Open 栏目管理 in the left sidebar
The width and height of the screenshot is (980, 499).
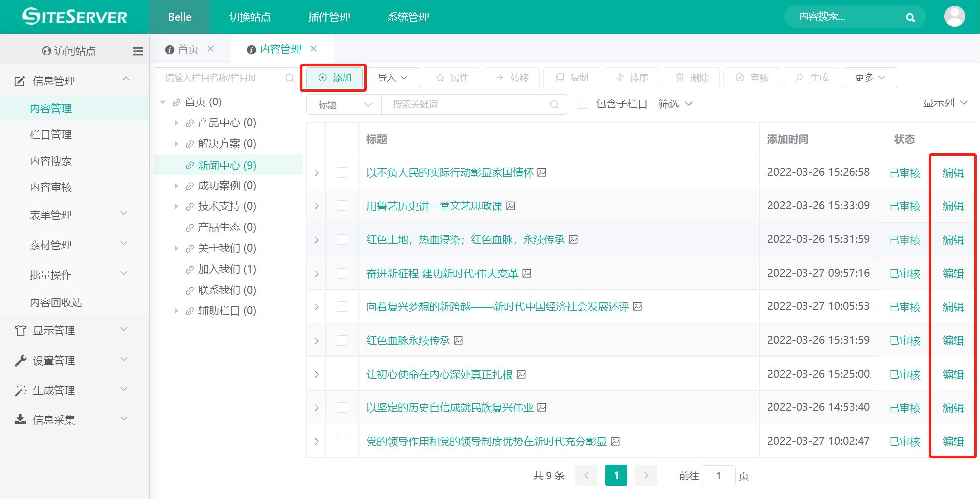click(x=51, y=135)
